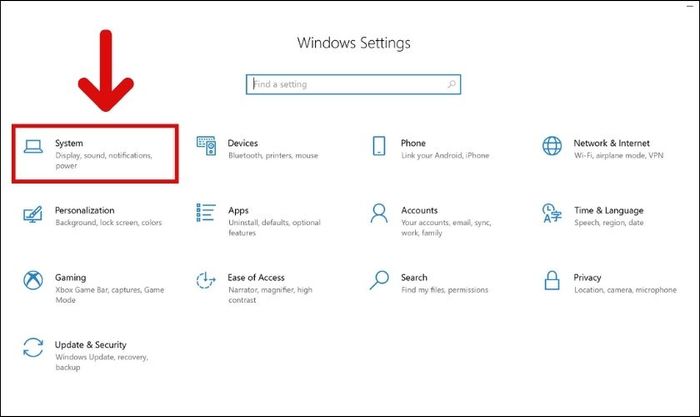
Task: Click the Update & Security arrows icon
Action: [33, 347]
